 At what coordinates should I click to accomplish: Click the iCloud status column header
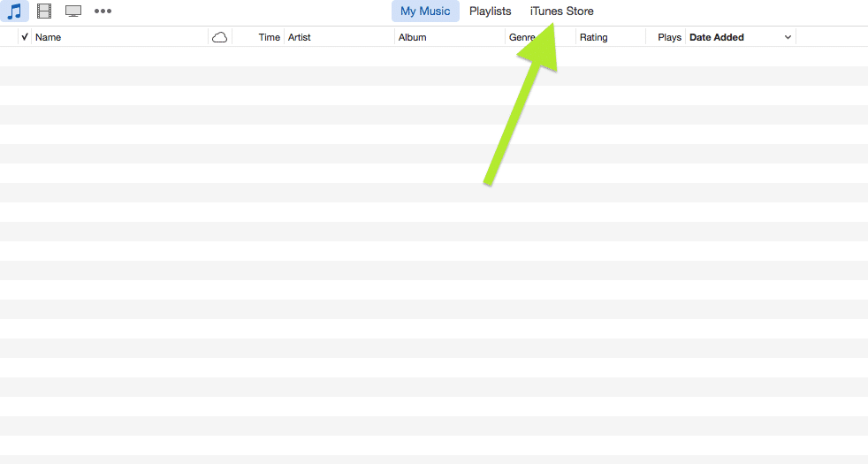point(220,37)
